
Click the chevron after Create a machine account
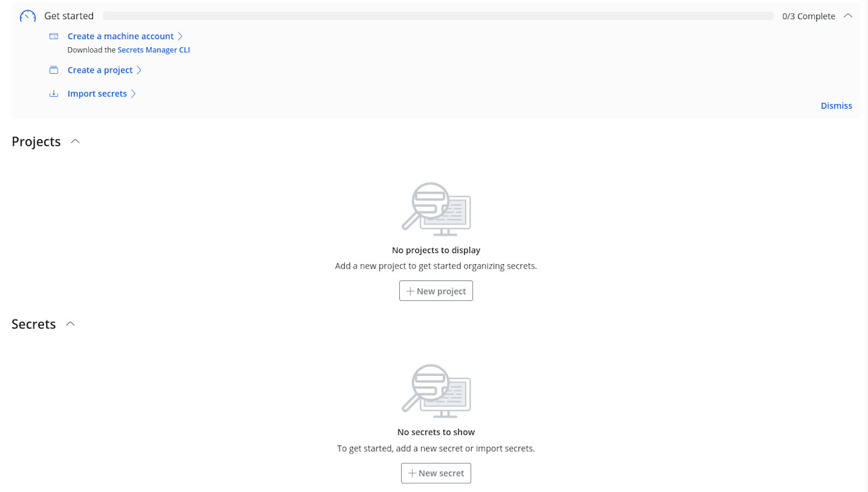coord(180,36)
